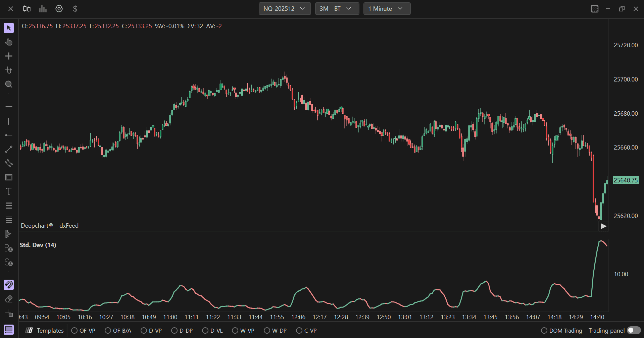This screenshot has height=338, width=644.
Task: Select the crosshair with return-arrow tool
Action: tap(9, 70)
